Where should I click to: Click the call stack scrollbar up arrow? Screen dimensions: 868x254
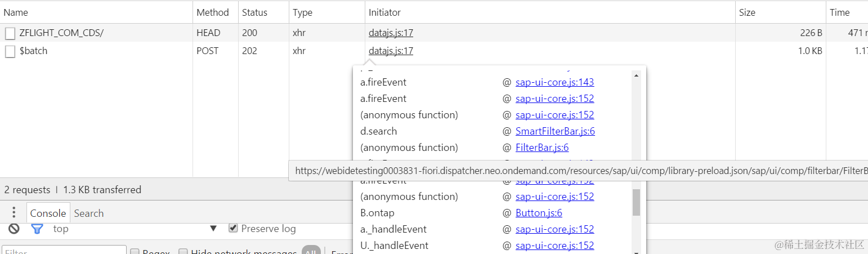coord(636,75)
